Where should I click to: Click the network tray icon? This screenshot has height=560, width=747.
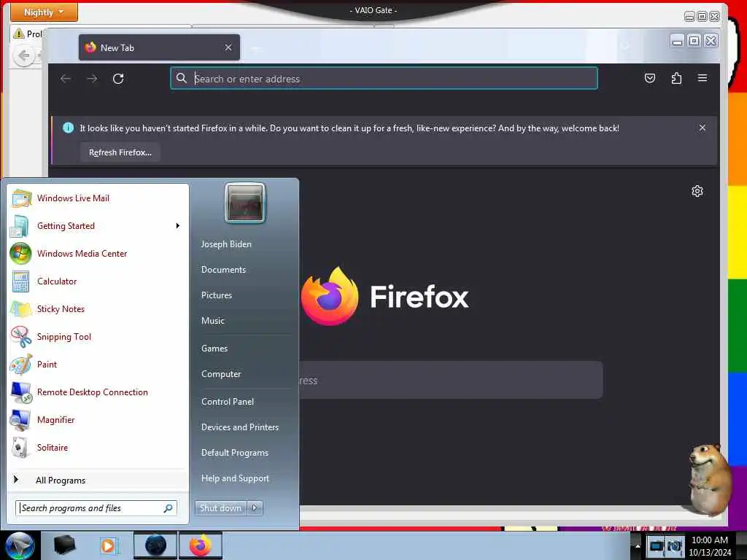657,545
